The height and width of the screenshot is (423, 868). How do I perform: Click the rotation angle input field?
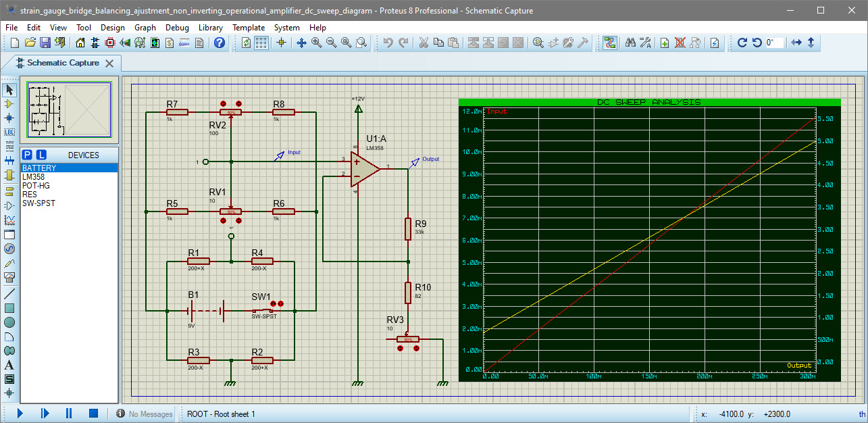[774, 43]
